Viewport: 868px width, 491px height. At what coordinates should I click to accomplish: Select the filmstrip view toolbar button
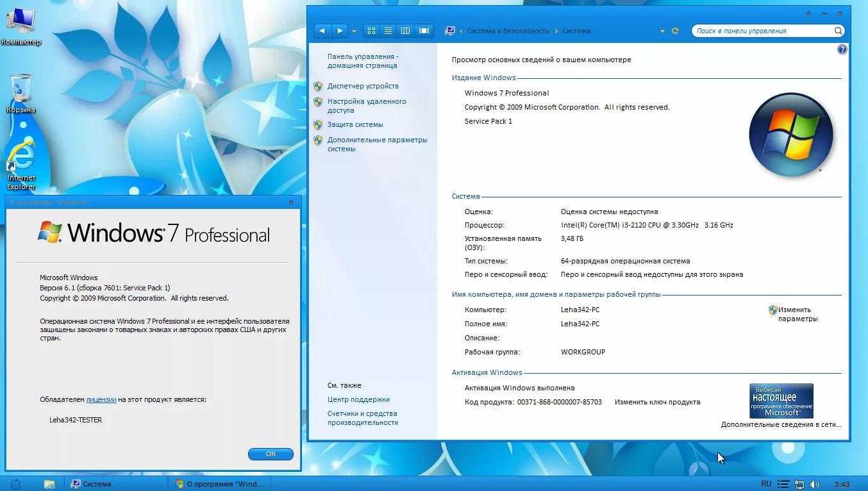click(x=424, y=31)
